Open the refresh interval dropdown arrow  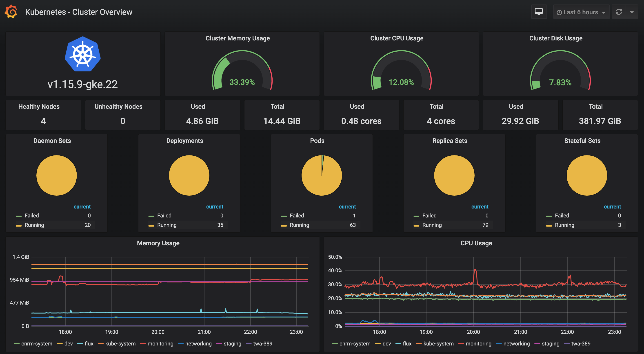tap(631, 12)
